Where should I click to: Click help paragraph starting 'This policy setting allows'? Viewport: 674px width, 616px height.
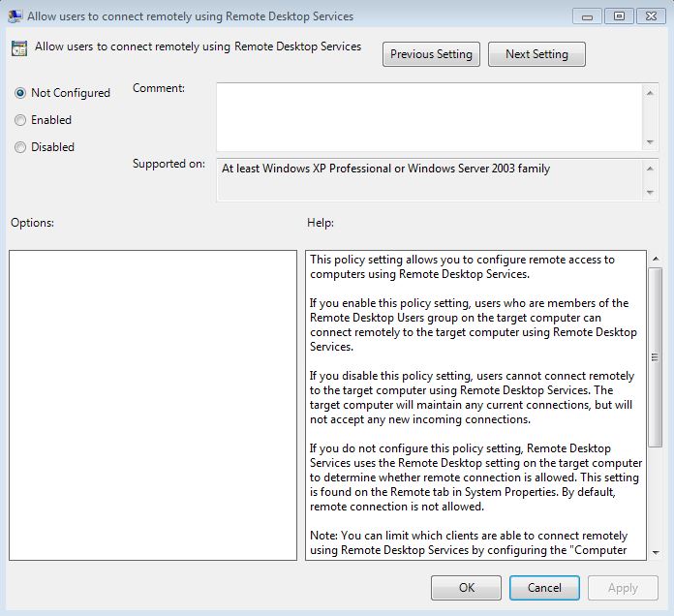pyautogui.click(x=462, y=267)
